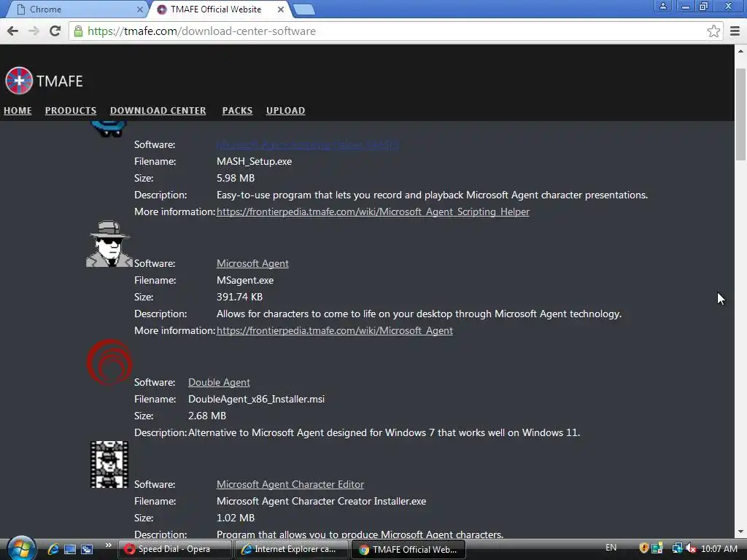
Task: Click the Character Editor film strip icon
Action: (109, 464)
